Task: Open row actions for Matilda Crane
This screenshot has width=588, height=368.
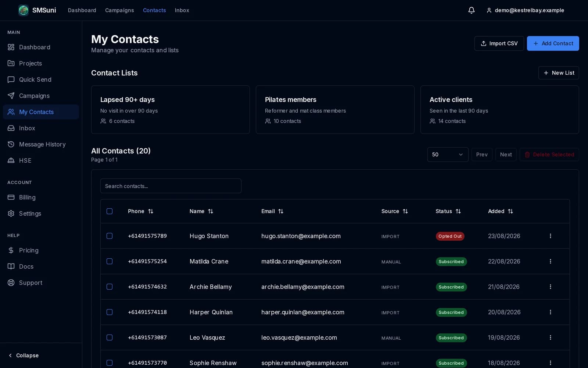Action: [x=550, y=261]
